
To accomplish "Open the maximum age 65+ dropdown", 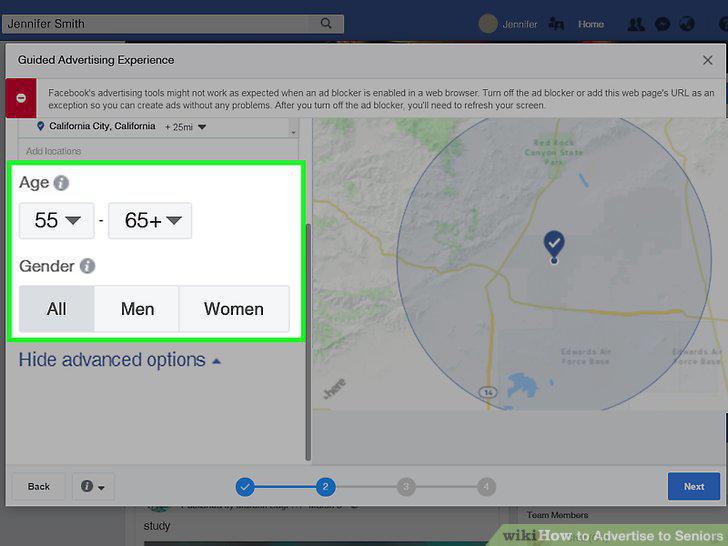I will click(150, 221).
